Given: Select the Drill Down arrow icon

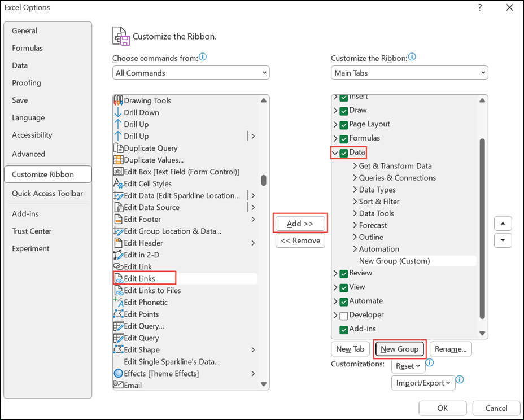Looking at the screenshot, I should point(118,112).
